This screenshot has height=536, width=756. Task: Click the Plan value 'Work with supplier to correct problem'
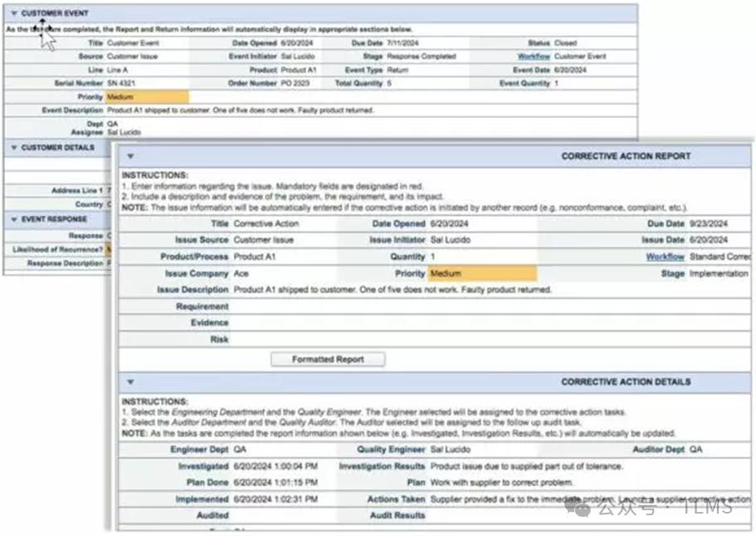(502, 483)
